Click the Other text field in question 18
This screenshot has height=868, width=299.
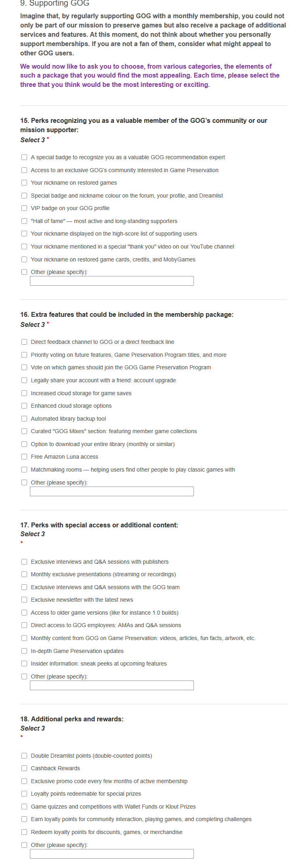(x=112, y=854)
